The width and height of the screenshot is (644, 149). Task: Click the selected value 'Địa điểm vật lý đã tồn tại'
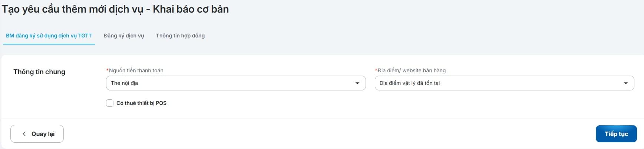[x=410, y=83]
